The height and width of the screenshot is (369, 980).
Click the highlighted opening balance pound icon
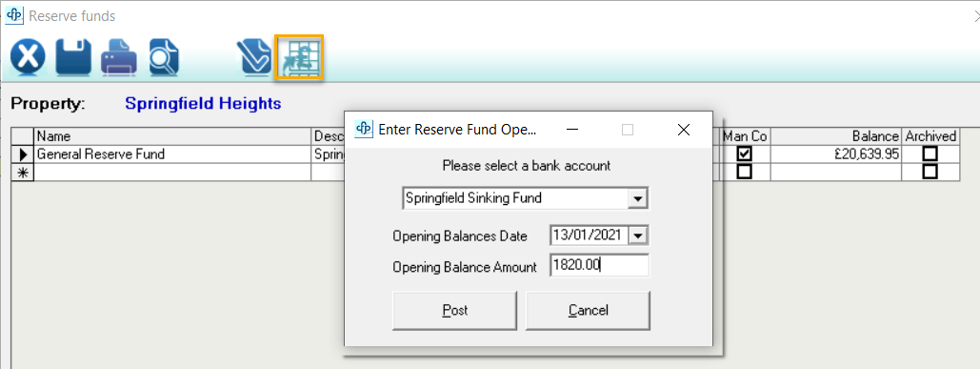pyautogui.click(x=299, y=57)
